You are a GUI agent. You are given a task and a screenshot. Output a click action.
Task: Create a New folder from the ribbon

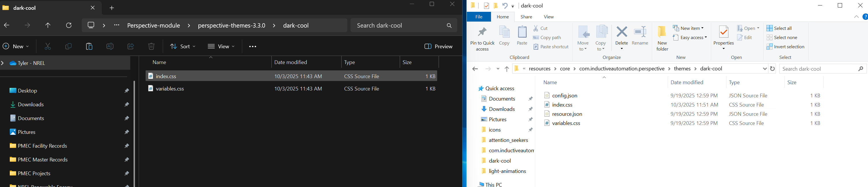[662, 38]
